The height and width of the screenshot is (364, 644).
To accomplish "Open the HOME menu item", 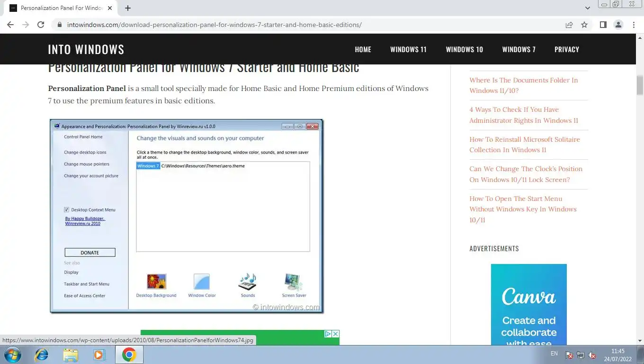I will point(363,49).
